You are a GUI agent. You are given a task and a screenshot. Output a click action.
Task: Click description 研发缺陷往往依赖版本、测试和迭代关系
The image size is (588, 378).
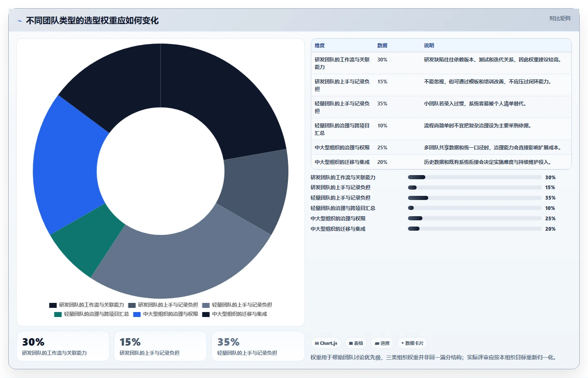click(493, 60)
